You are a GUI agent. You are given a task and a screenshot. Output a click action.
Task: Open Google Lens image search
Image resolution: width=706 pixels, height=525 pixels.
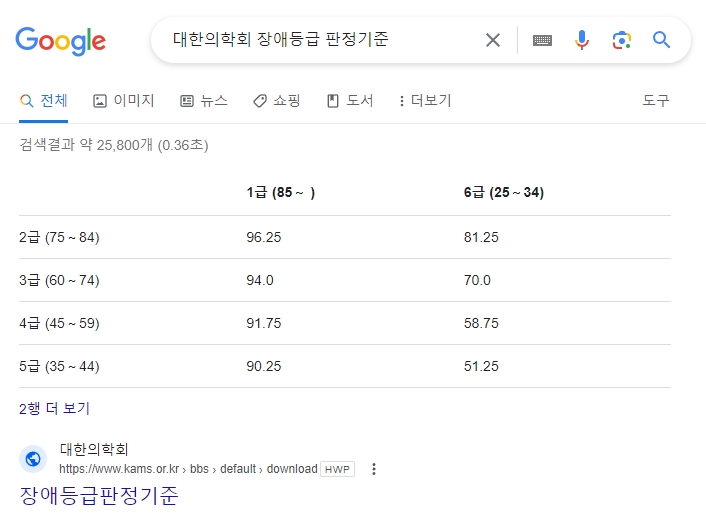[622, 40]
